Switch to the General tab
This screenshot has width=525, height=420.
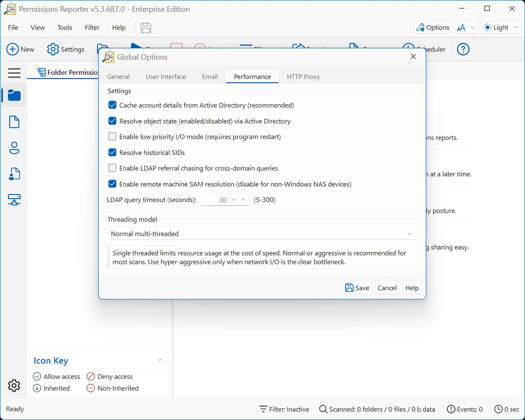[x=118, y=77]
